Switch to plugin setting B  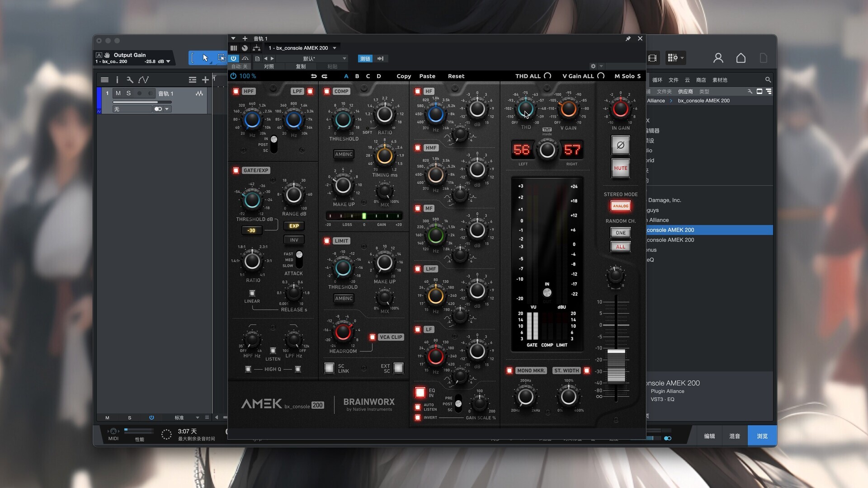357,76
